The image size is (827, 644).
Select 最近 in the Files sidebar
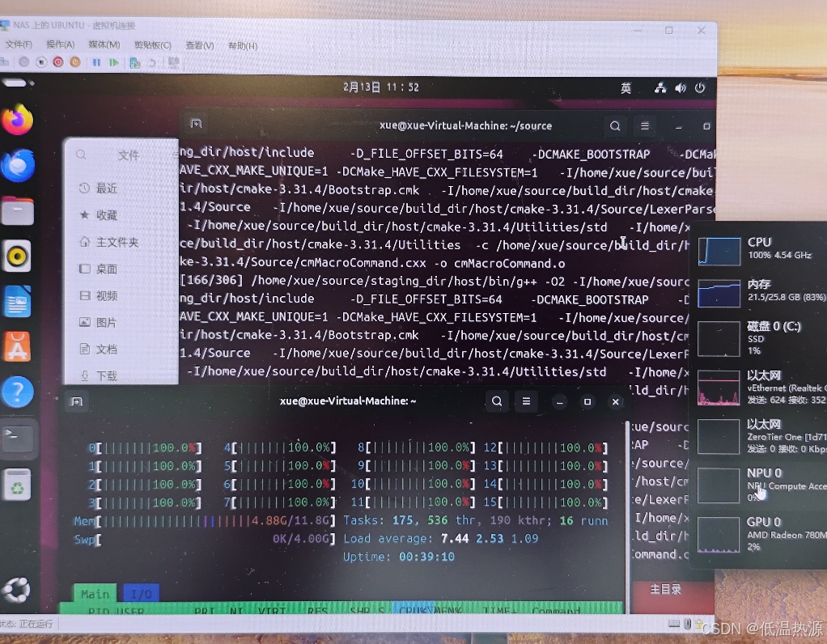pyautogui.click(x=107, y=188)
